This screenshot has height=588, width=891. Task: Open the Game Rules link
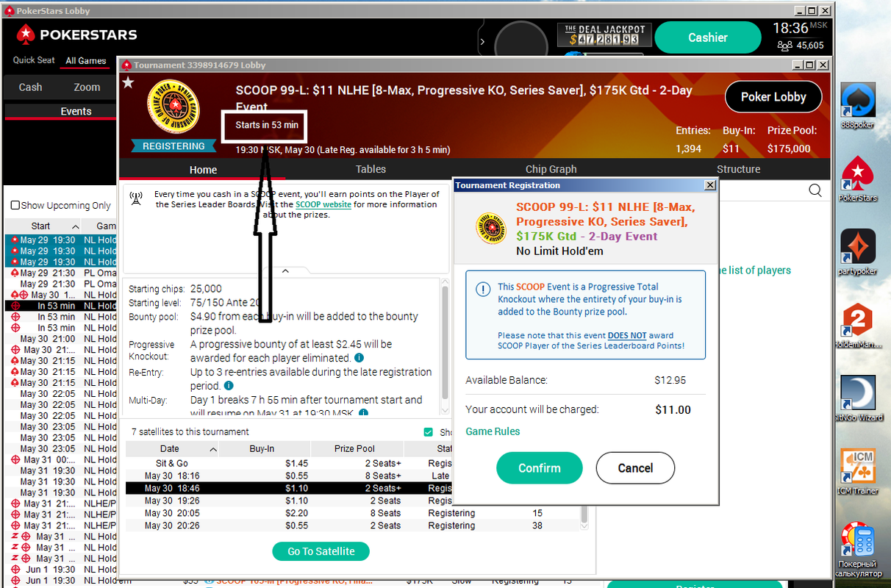[x=493, y=431]
